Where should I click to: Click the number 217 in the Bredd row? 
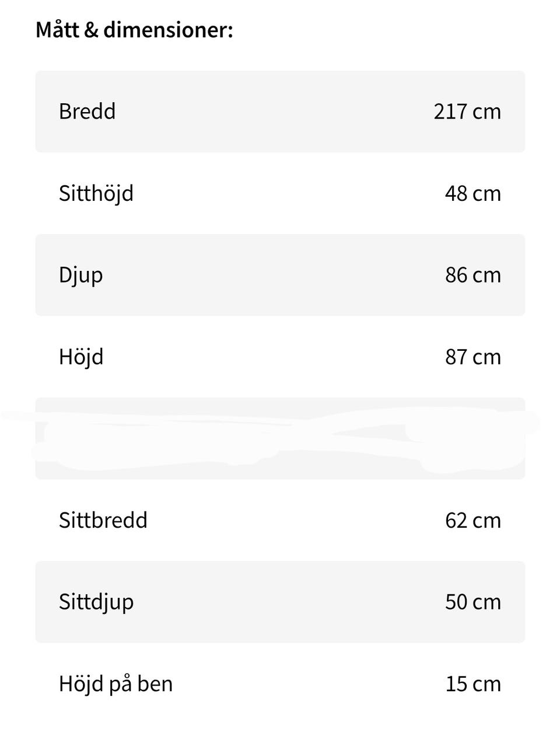450,111
